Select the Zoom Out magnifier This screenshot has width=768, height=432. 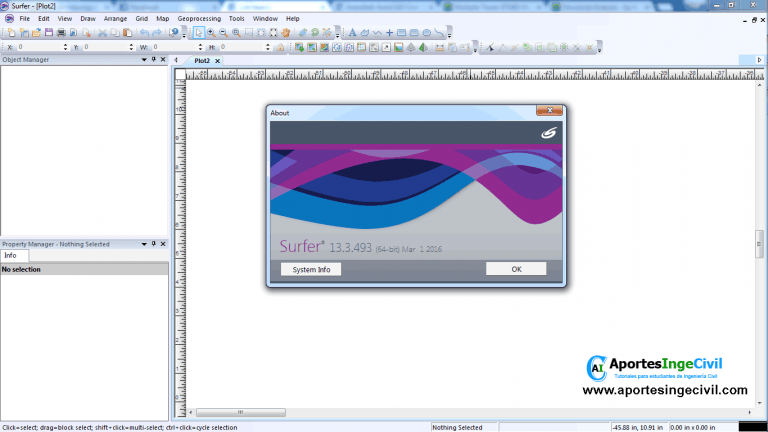point(223,33)
